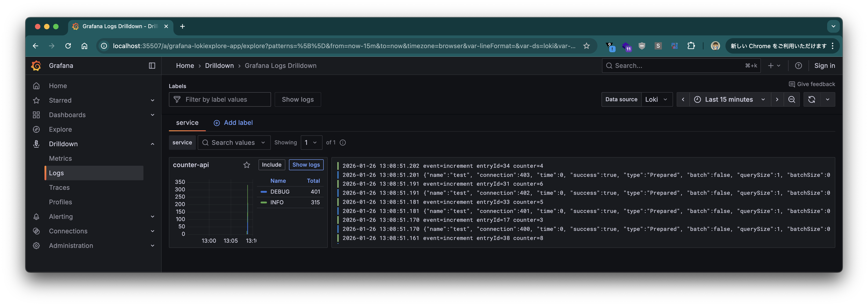This screenshot has height=306, width=868.
Task: Star the counter-api service as favorite
Action: 247,165
